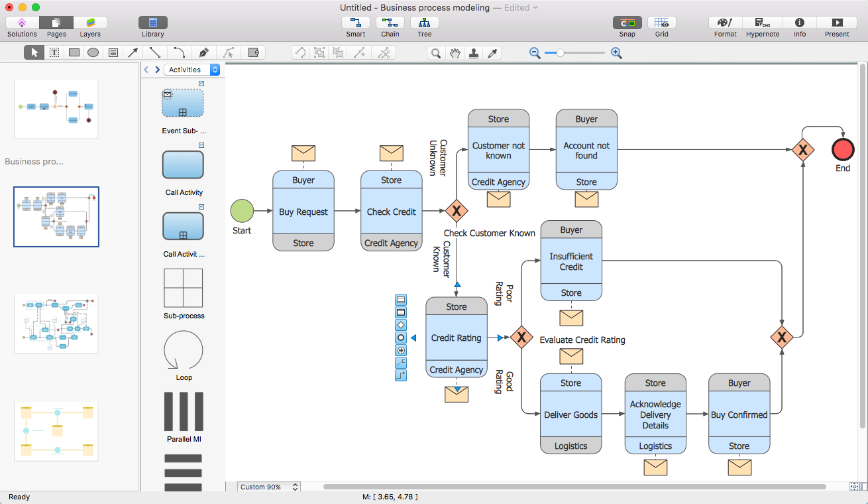This screenshot has height=504, width=868.
Task: Open third page thumbnail with complex diagram
Action: [56, 324]
